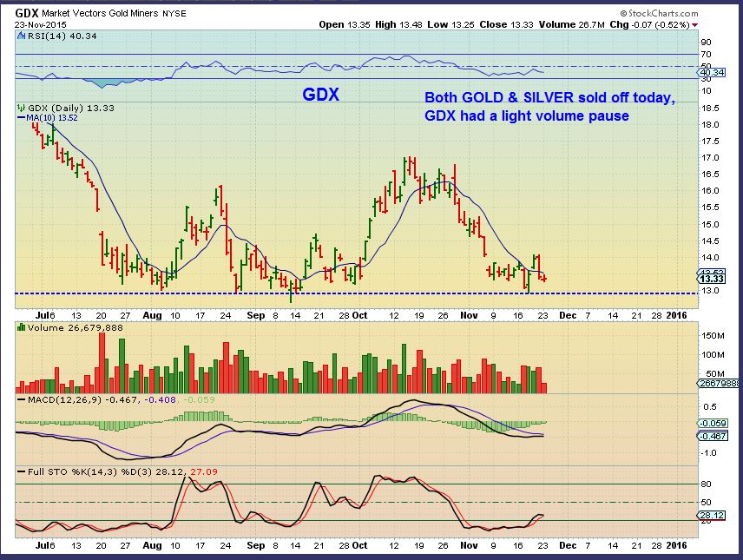This screenshot has width=743, height=560.
Task: Click the Market Vectors Gold Miners name
Action: (100, 13)
